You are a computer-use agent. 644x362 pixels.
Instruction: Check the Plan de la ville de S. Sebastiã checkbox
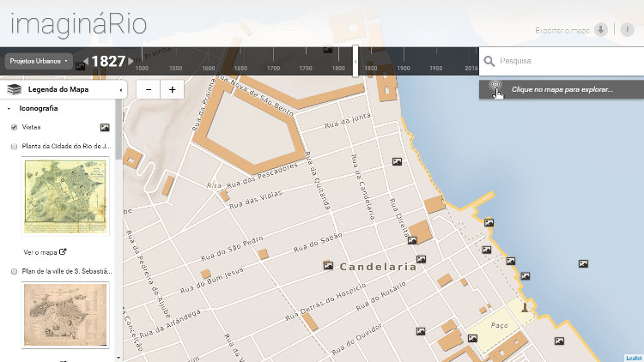14,271
